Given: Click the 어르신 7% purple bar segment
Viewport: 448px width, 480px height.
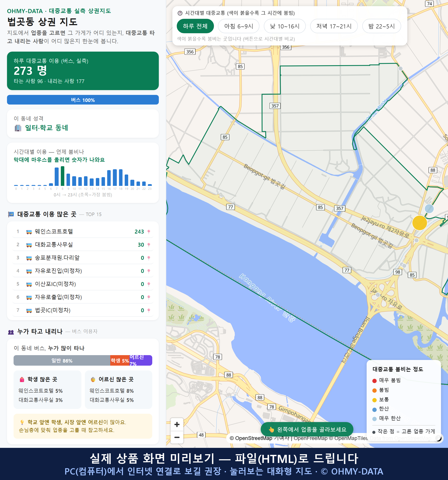Looking at the screenshot, I should click(141, 360).
